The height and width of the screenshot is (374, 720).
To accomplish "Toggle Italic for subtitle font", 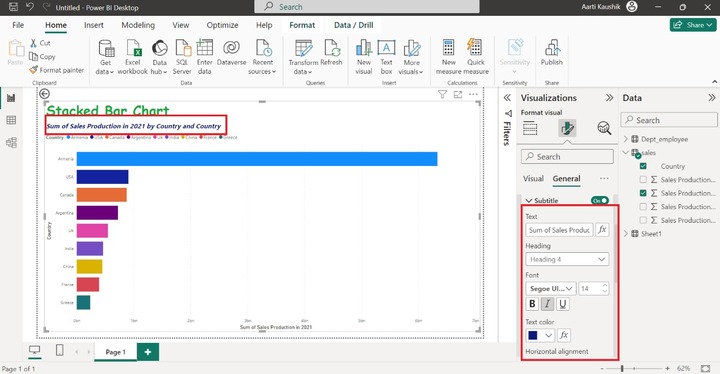I will pyautogui.click(x=547, y=304).
